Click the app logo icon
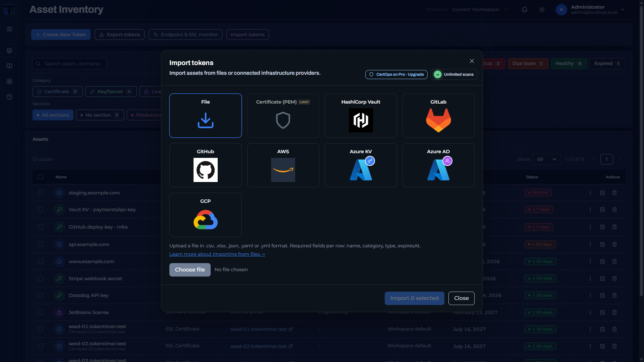Screen dimensions: 644x362 coord(9,9)
